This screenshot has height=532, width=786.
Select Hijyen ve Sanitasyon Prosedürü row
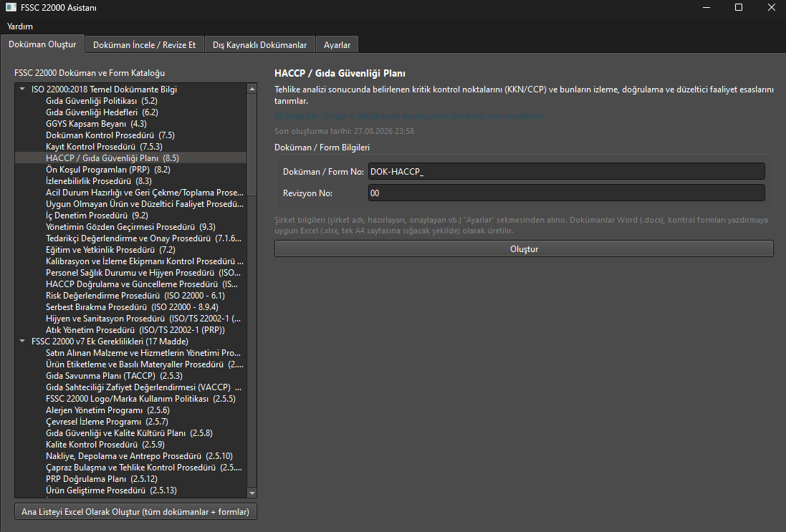[131, 319]
